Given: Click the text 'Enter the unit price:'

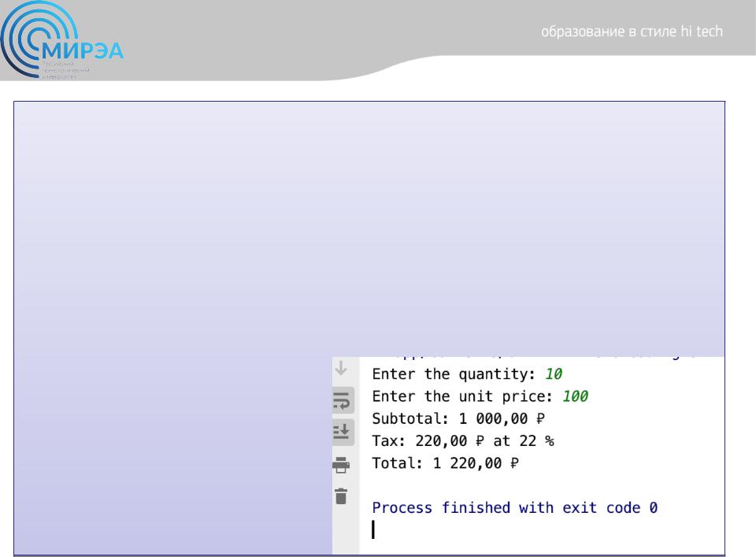Looking at the screenshot, I should click(462, 396).
